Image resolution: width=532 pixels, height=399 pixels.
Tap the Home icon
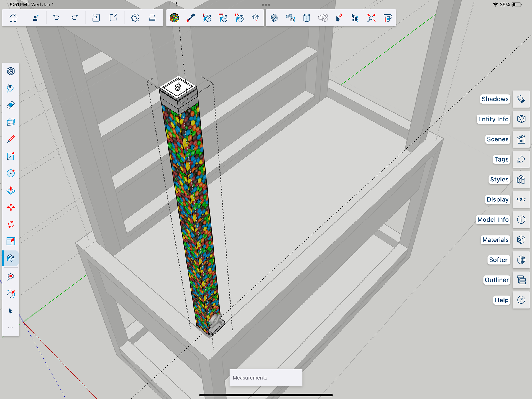pyautogui.click(x=13, y=18)
